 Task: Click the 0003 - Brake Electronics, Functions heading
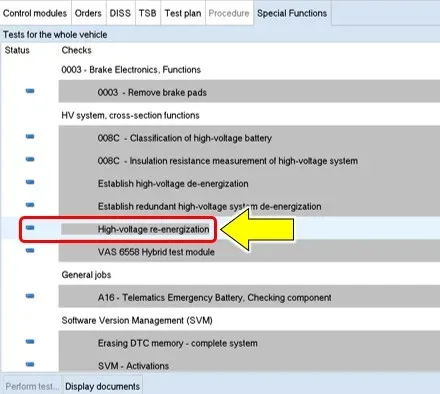point(131,70)
